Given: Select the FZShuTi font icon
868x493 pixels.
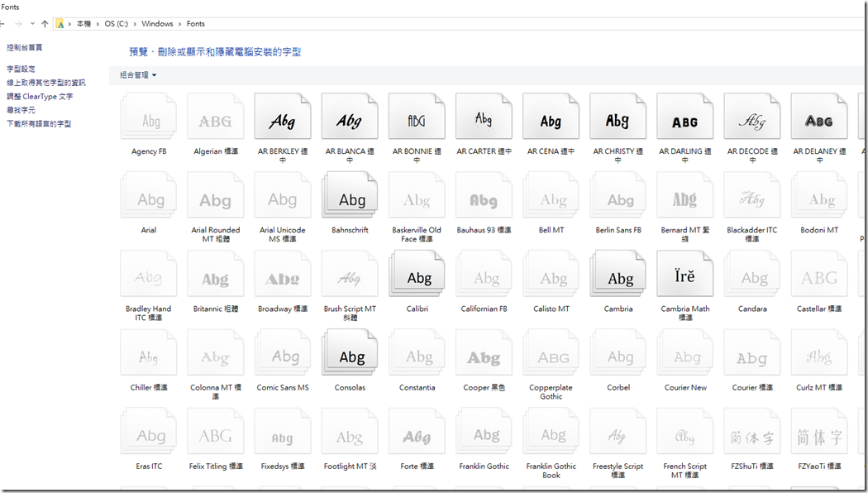Looking at the screenshot, I should pyautogui.click(x=752, y=431).
